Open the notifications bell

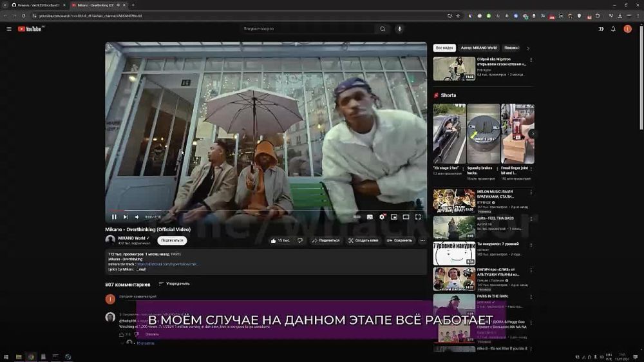(x=613, y=29)
